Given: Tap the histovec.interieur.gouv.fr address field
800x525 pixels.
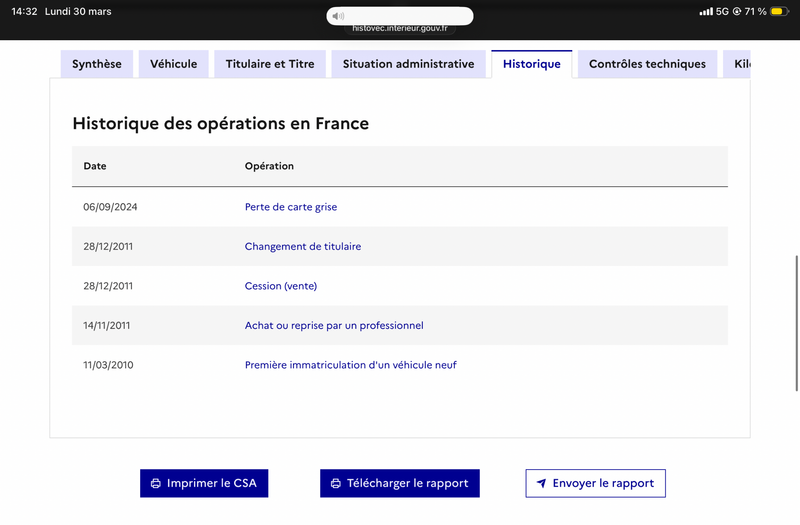Looking at the screenshot, I should click(400, 29).
